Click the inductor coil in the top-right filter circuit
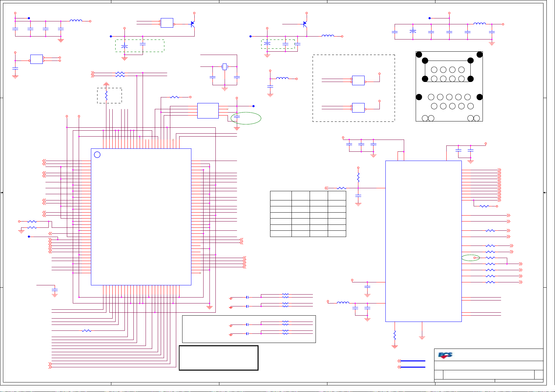 coord(480,24)
